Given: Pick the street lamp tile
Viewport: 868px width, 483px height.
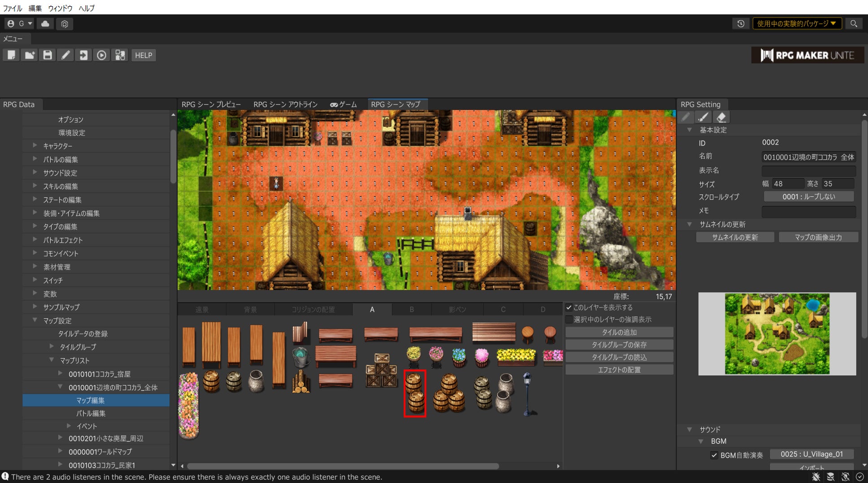Looking at the screenshot, I should [x=528, y=394].
